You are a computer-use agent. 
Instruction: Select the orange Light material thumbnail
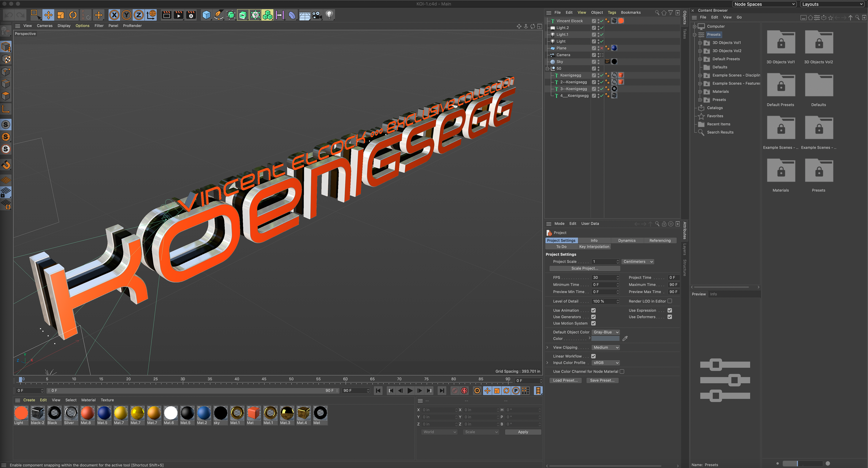pyautogui.click(x=21, y=413)
